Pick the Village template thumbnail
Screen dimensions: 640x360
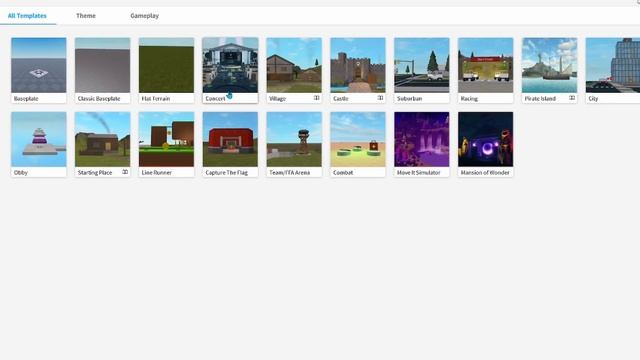294,65
